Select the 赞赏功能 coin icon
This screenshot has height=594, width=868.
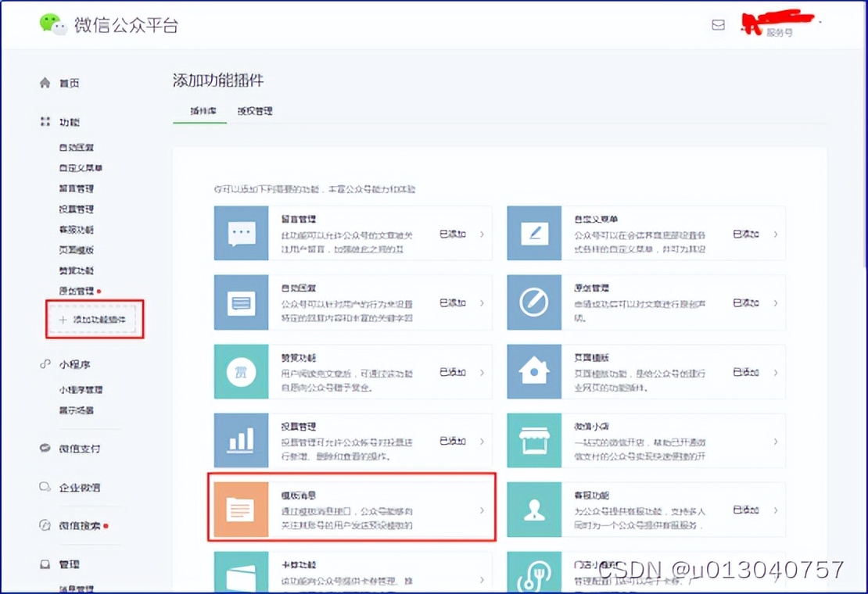tap(240, 372)
